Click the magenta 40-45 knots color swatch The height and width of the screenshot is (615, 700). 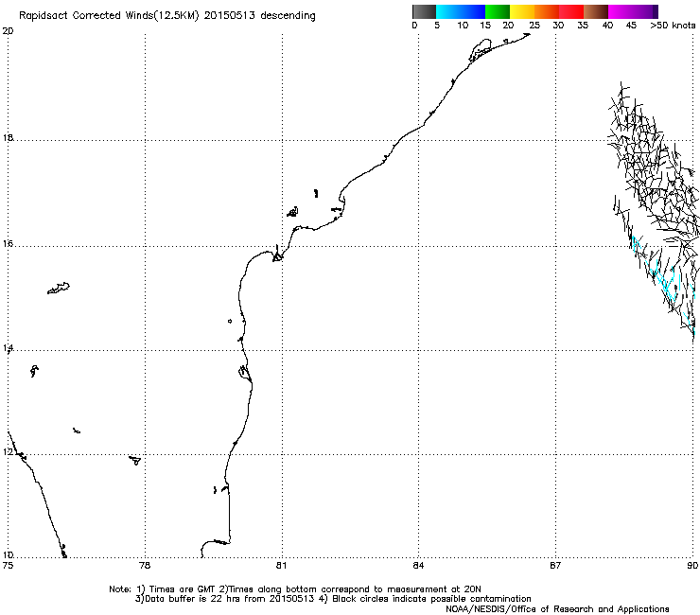click(621, 11)
